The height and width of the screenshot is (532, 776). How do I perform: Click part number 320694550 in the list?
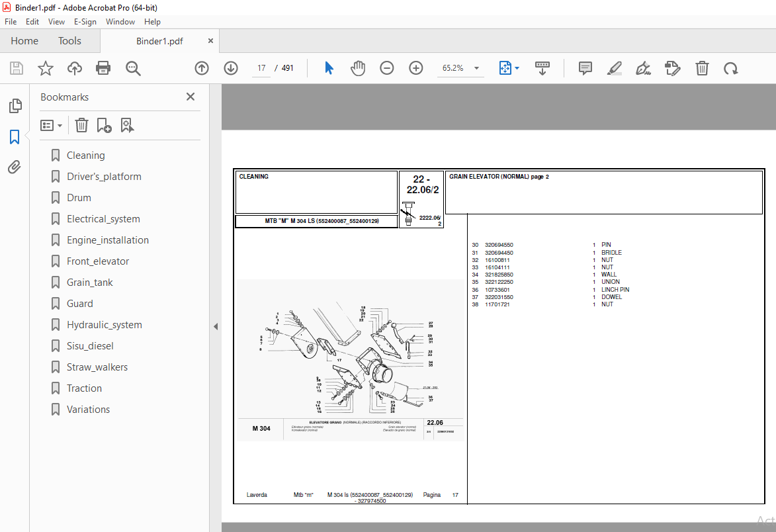click(x=499, y=245)
